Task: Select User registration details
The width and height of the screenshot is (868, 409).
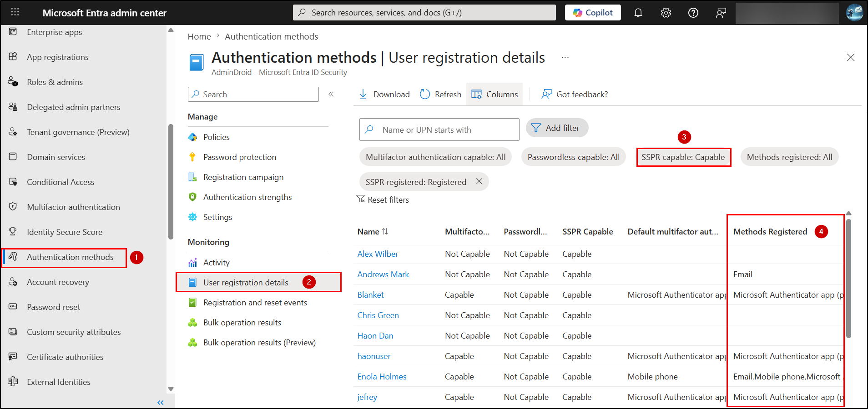Action: pyautogui.click(x=246, y=283)
